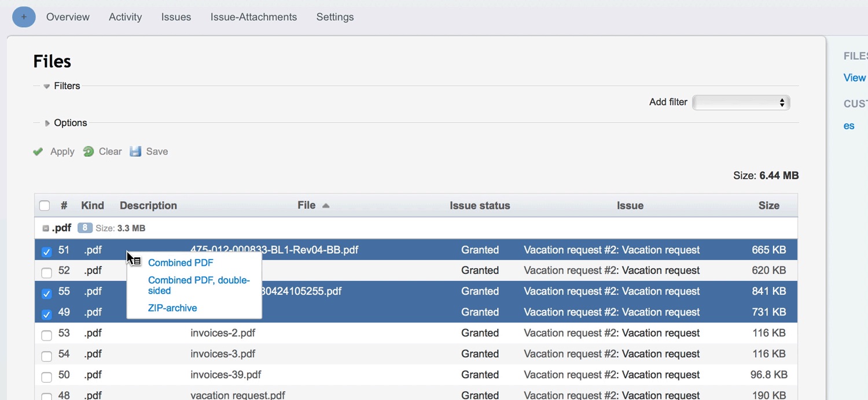Open the Issues tab
The height and width of the screenshot is (400, 868).
tap(176, 17)
